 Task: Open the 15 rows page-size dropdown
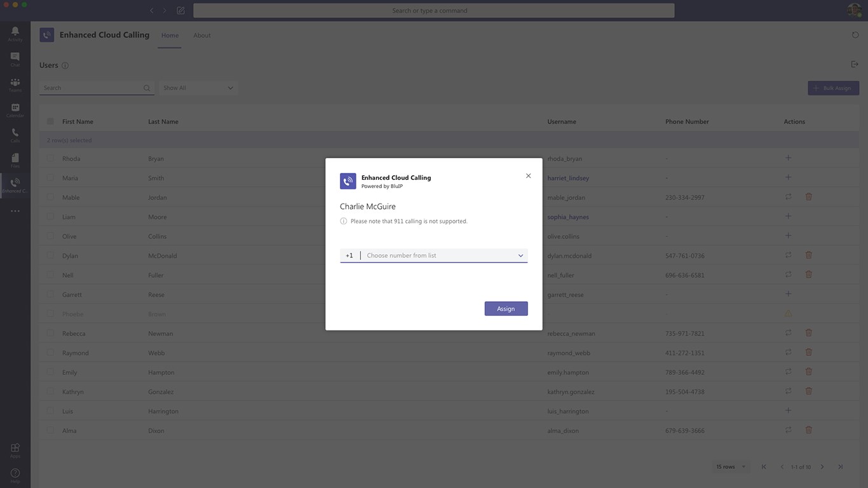tap(731, 467)
